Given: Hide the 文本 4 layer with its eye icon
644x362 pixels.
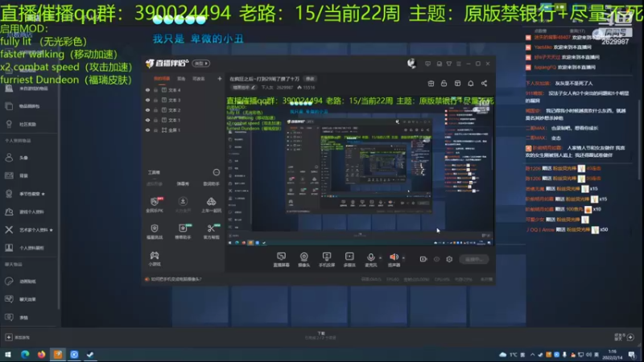Looking at the screenshot, I should (147, 90).
